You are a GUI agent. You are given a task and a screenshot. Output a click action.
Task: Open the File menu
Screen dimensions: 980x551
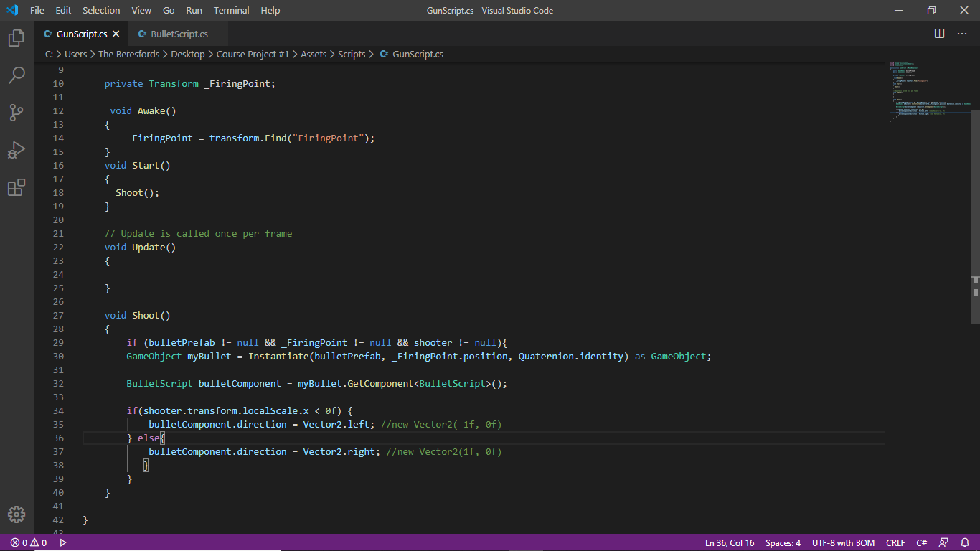pyautogui.click(x=37, y=10)
